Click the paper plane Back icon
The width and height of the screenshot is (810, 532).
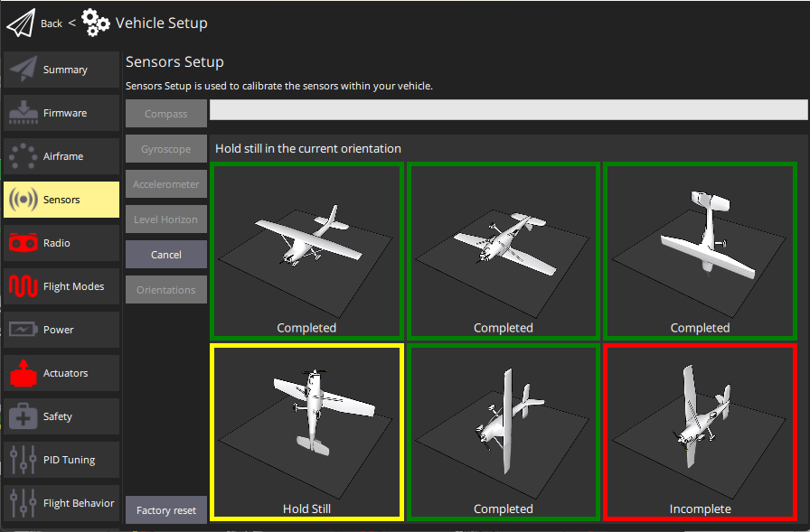click(x=20, y=23)
